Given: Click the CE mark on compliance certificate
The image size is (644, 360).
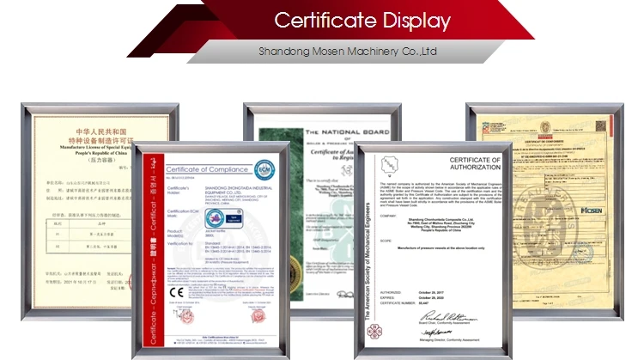Looking at the screenshot, I should coord(177,293).
